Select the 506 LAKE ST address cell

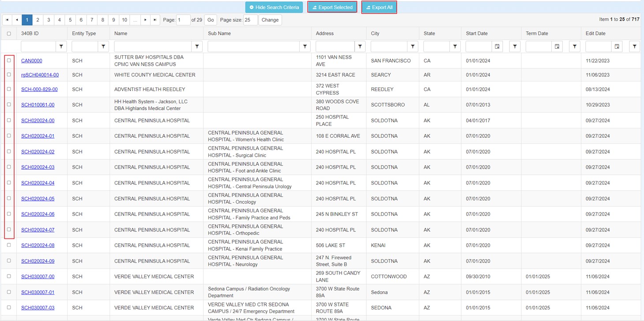point(339,245)
